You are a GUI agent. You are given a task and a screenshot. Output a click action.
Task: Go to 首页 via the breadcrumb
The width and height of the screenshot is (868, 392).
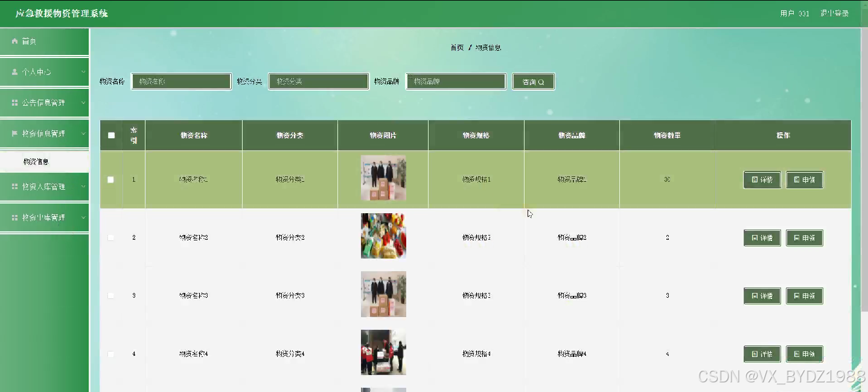(457, 47)
